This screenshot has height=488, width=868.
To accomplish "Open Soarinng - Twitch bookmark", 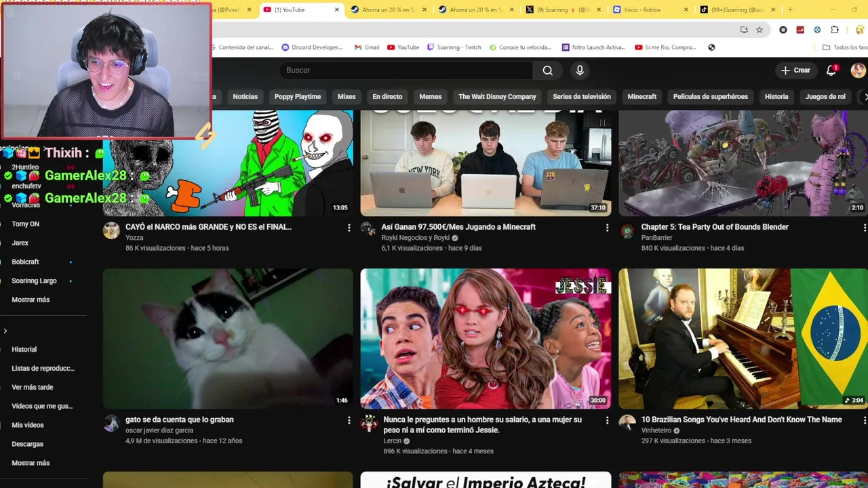I will coord(454,47).
